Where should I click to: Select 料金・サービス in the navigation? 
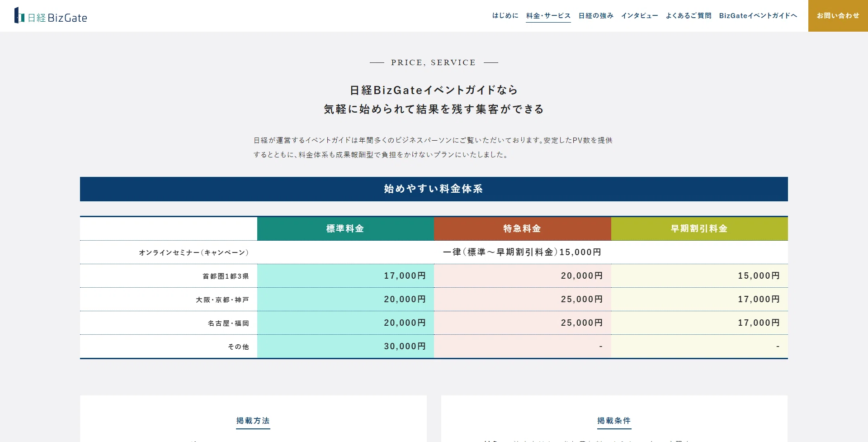[x=548, y=16]
